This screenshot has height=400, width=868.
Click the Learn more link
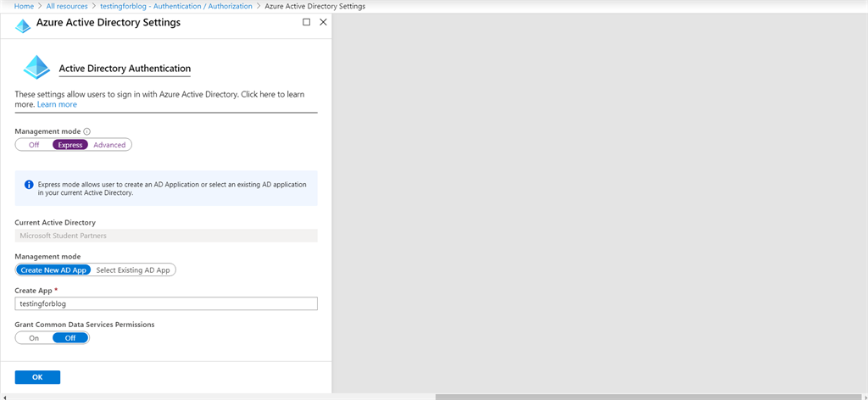click(57, 104)
